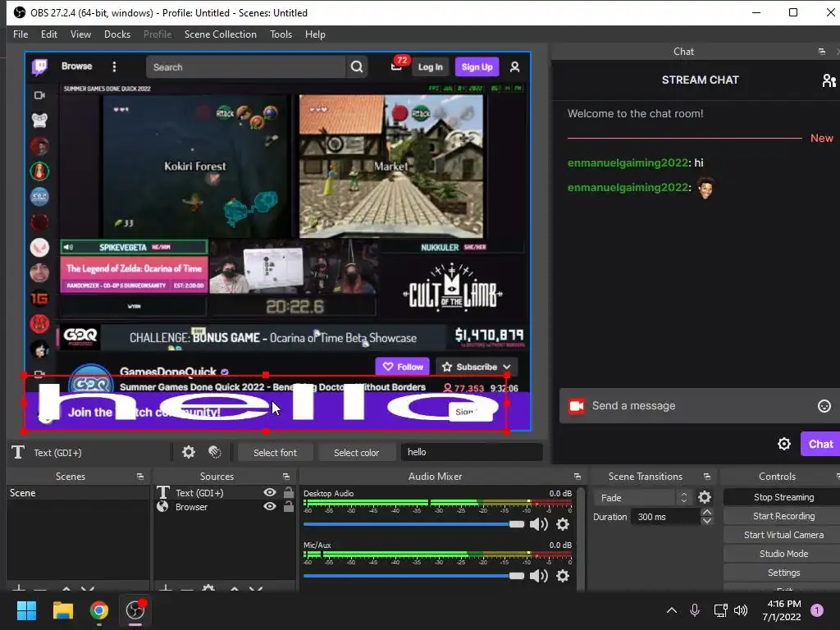The height and width of the screenshot is (630, 840).
Task: Click Start Virtual Camera
Action: [x=783, y=535]
